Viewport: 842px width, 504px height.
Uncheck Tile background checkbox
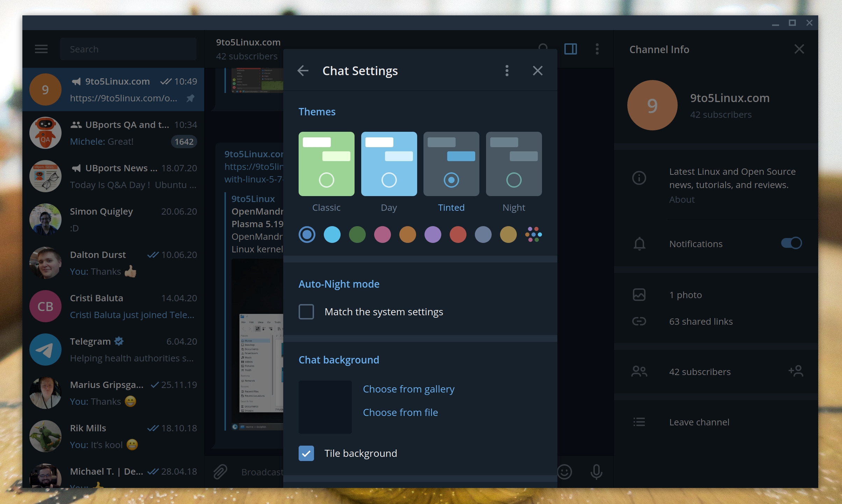(x=306, y=453)
